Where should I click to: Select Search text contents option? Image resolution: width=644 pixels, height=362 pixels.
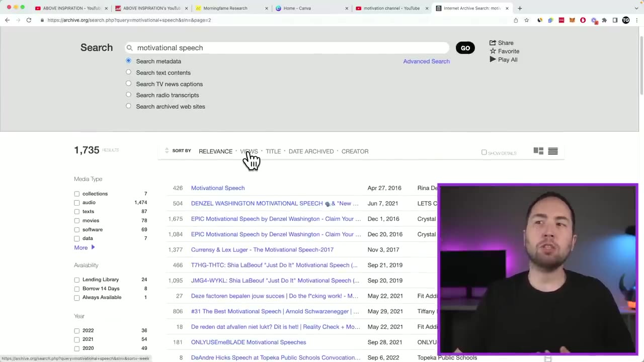128,72
